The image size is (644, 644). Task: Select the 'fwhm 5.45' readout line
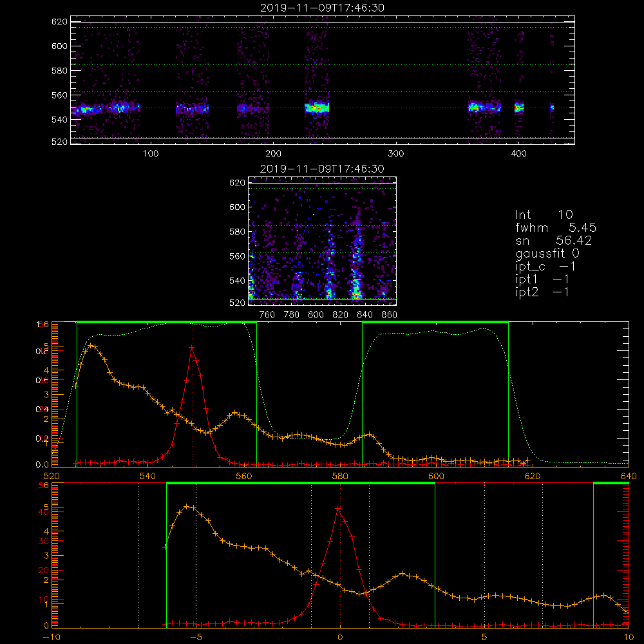point(556,227)
